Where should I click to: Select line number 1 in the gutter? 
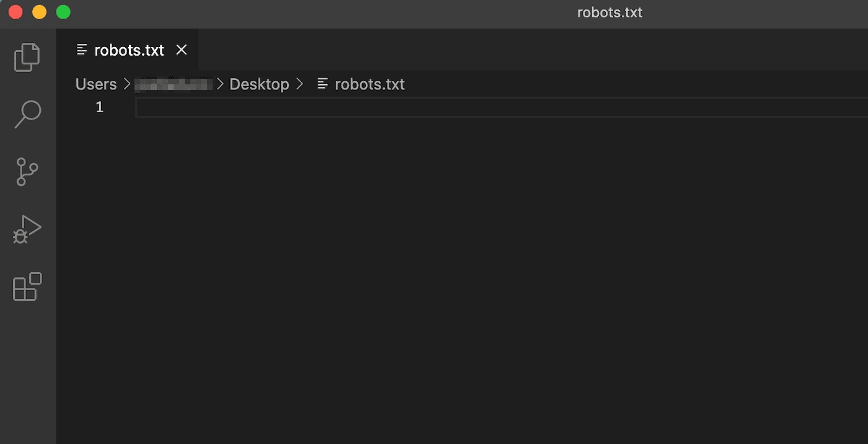pos(99,107)
